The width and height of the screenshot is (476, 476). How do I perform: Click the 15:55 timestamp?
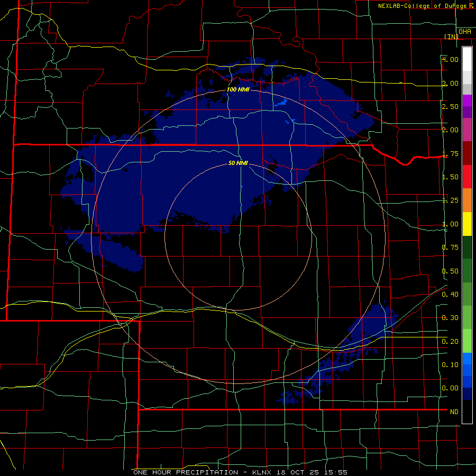[x=335, y=472]
